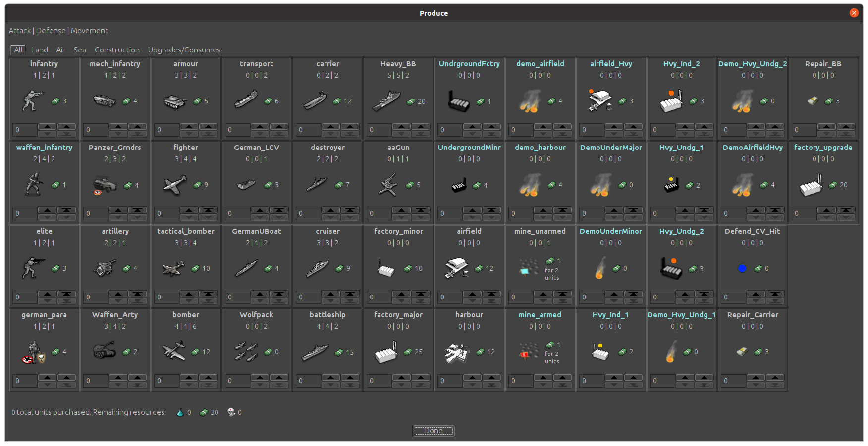This screenshot has height=446, width=868.
Task: Click the cruiser ship icon
Action: 317,268
